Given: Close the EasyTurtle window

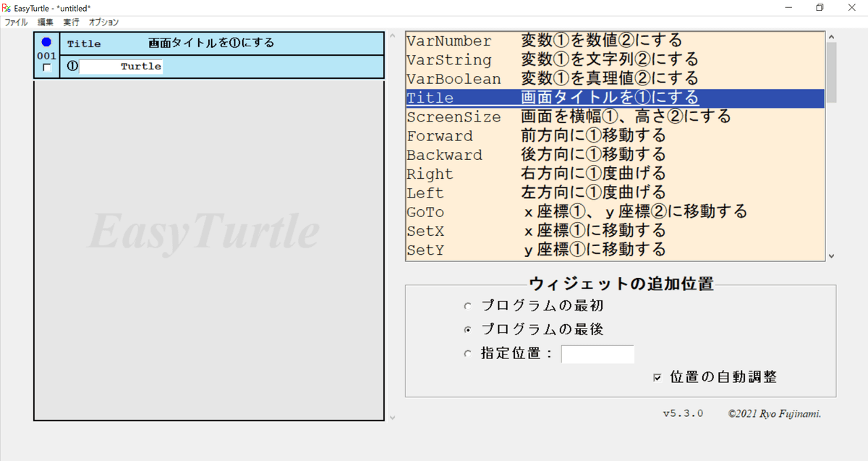Looking at the screenshot, I should point(852,7).
